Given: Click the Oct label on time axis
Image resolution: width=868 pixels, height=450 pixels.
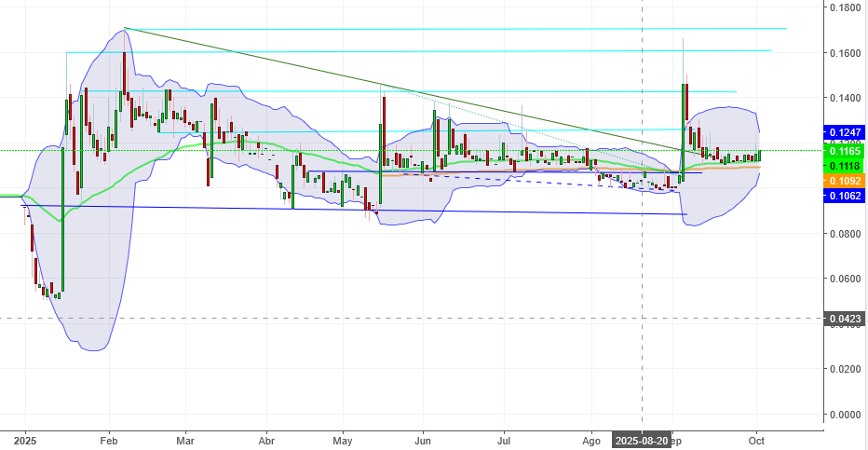Looking at the screenshot, I should (756, 441).
